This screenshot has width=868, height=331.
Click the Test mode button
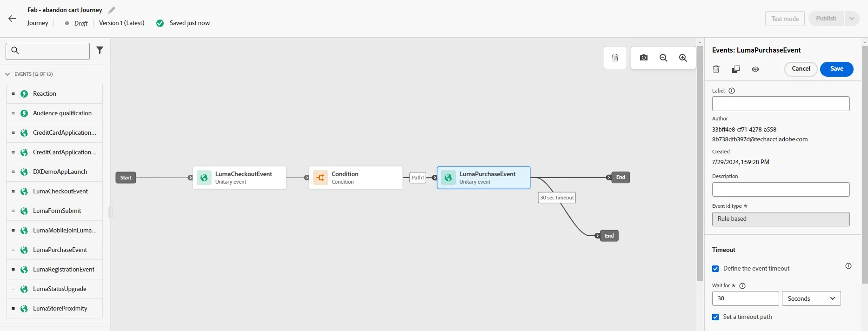(785, 19)
